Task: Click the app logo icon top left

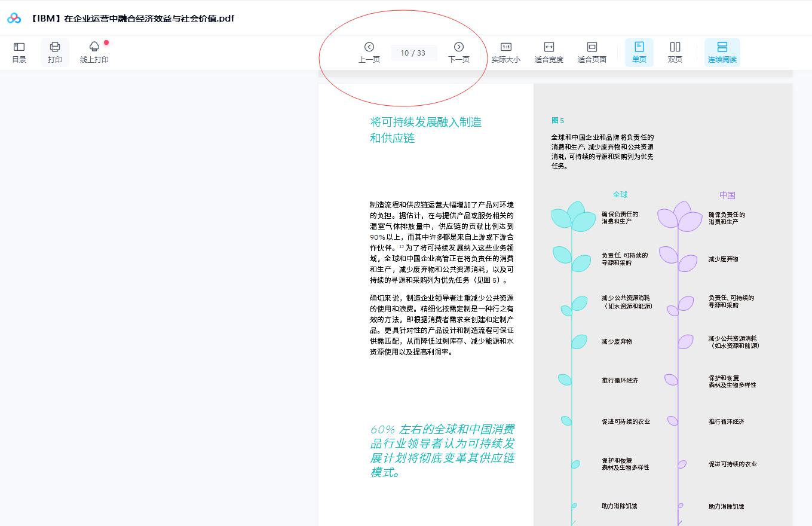Action: click(x=13, y=18)
